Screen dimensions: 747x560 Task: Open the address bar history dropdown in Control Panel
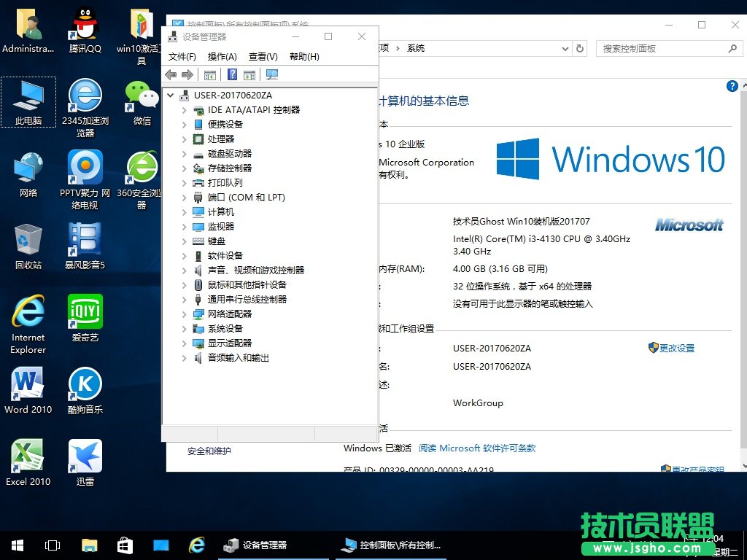coord(565,49)
